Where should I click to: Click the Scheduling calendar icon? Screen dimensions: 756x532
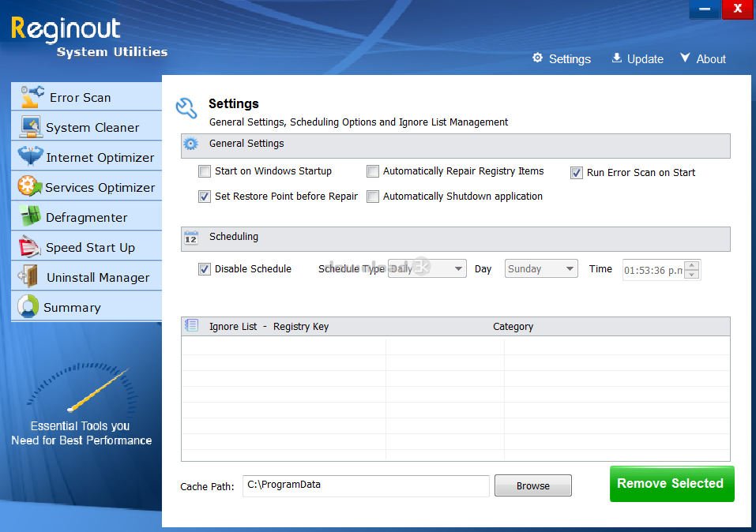(191, 237)
